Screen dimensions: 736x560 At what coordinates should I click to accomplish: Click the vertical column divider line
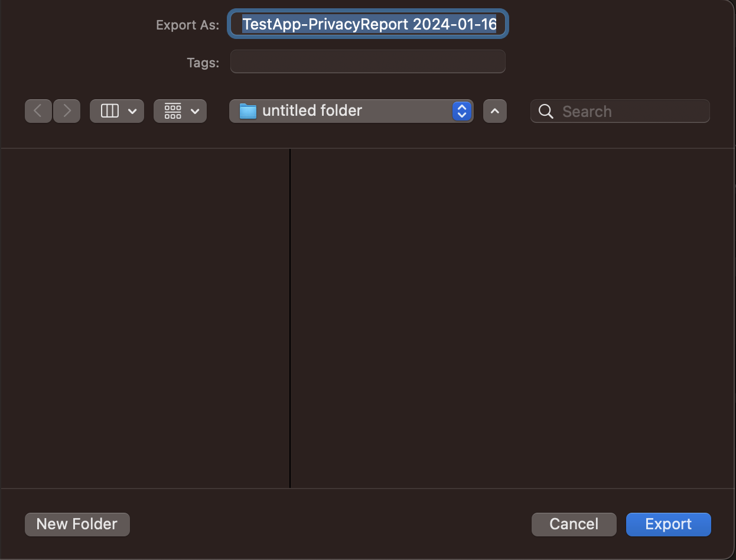pos(290,318)
